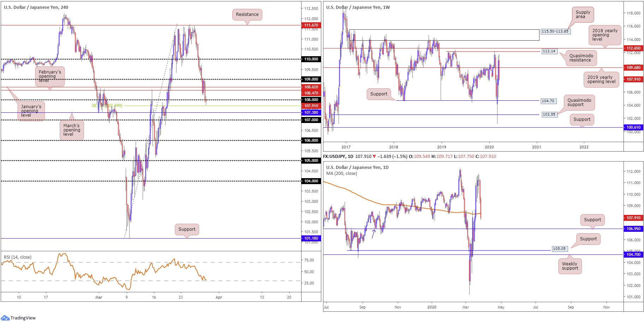Image resolution: width=644 pixels, height=323 pixels.
Task: Select the 104.70 support price label
Action: tap(548, 101)
